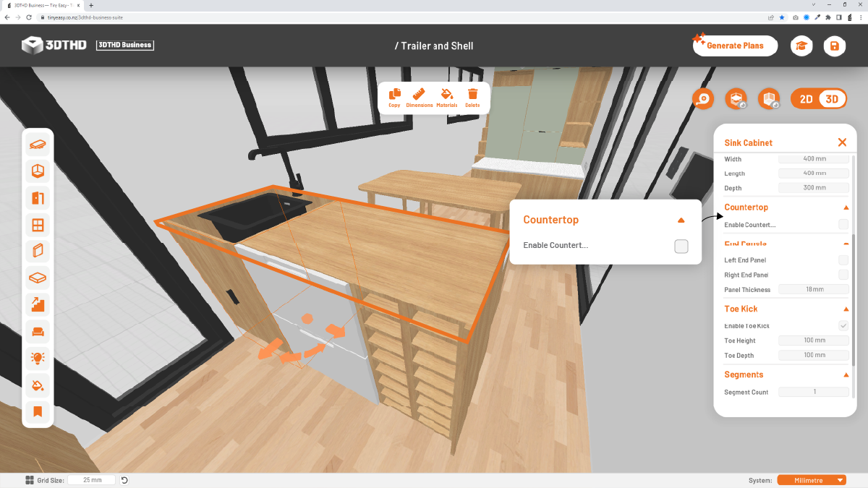
Task: Click the 3DTHD Business badge
Action: (124, 45)
